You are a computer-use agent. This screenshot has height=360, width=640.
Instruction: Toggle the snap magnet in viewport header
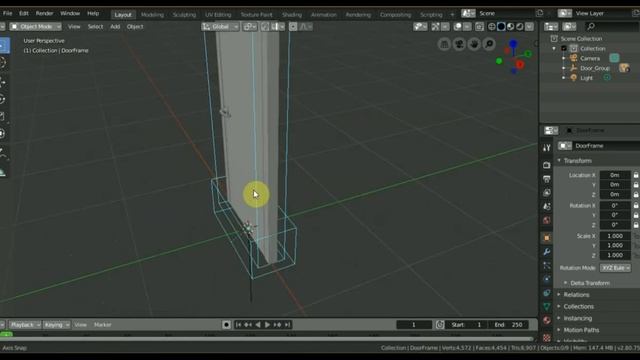[265, 27]
